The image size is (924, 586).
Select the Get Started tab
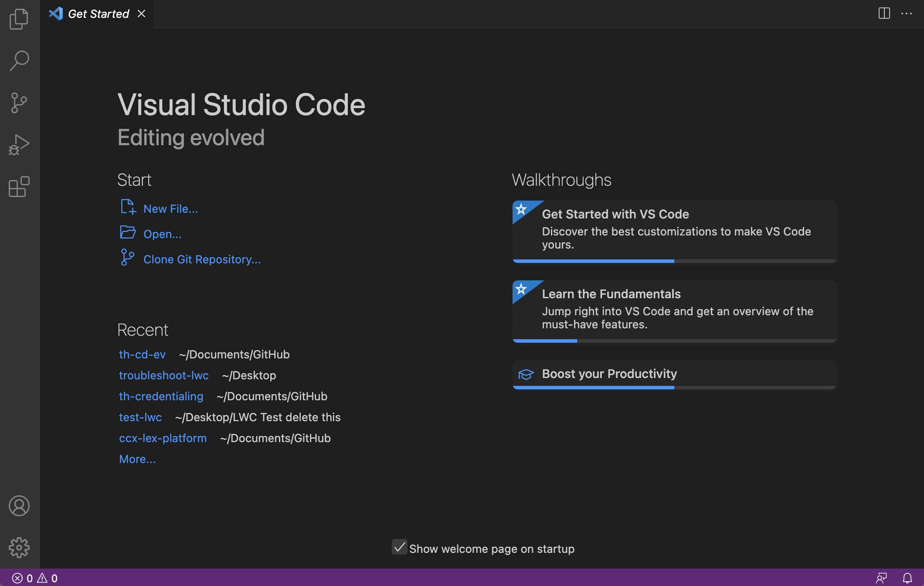pyautogui.click(x=98, y=14)
